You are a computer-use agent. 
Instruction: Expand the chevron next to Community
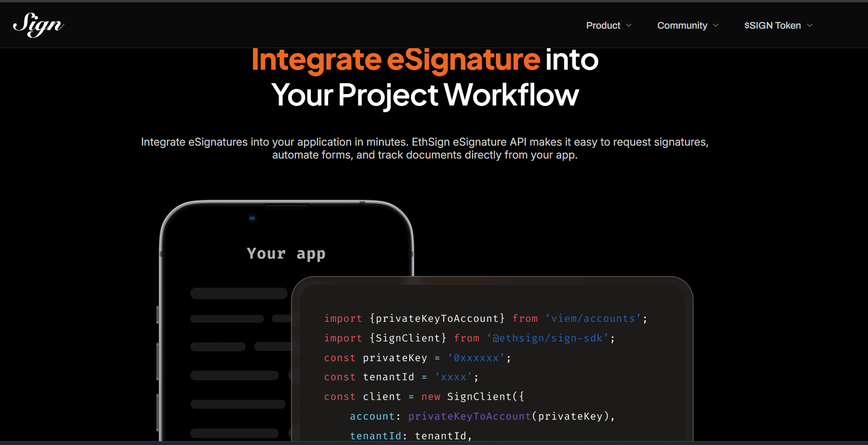(716, 25)
